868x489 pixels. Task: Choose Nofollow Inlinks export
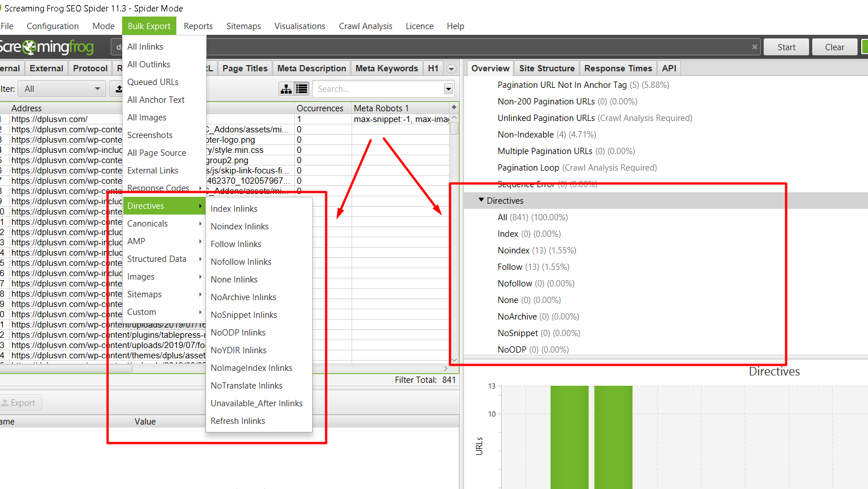259,262
